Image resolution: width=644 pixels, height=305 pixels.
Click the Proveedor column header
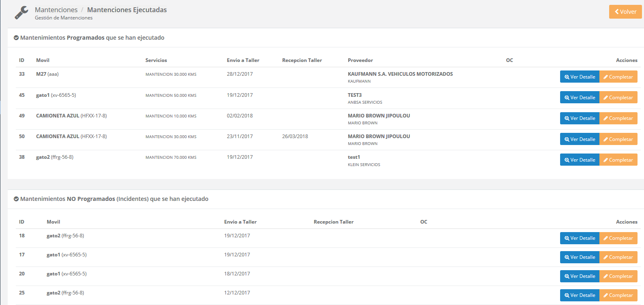(360, 60)
